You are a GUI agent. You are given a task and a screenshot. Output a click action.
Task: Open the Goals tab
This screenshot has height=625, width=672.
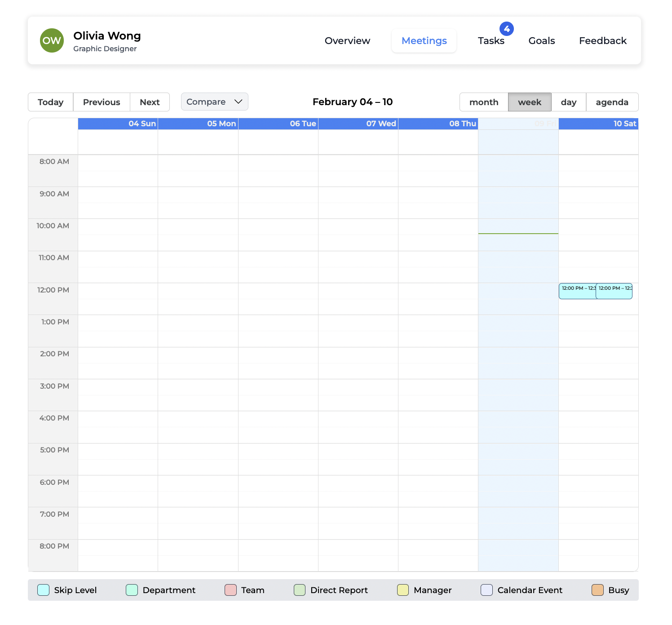pos(541,41)
